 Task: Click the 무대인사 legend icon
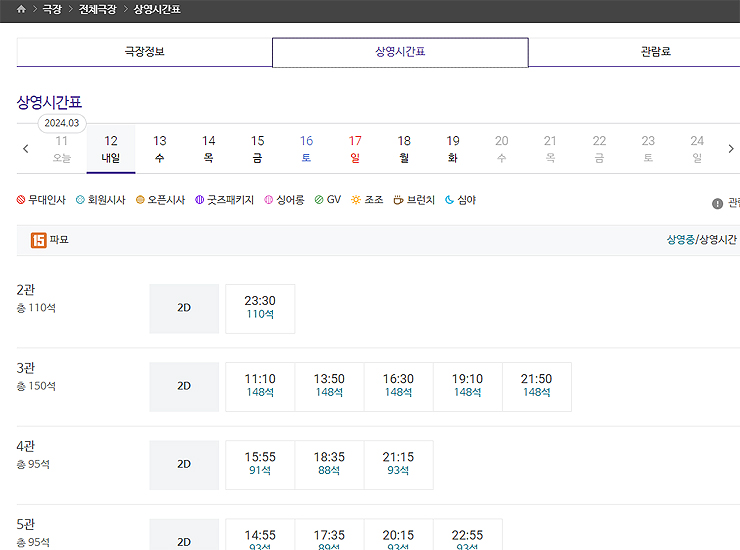pos(21,200)
